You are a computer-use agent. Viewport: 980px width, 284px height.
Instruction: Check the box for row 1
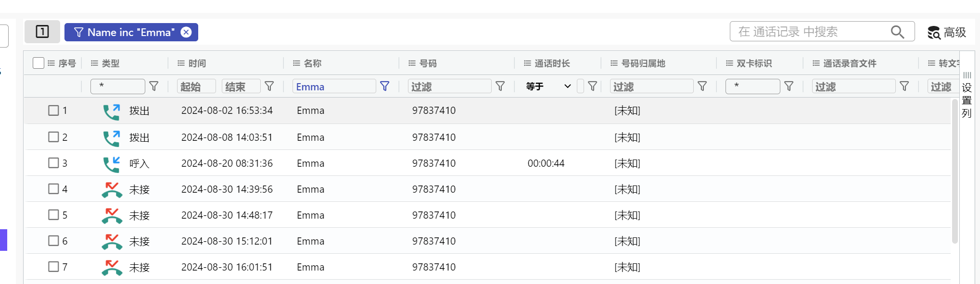click(53, 111)
